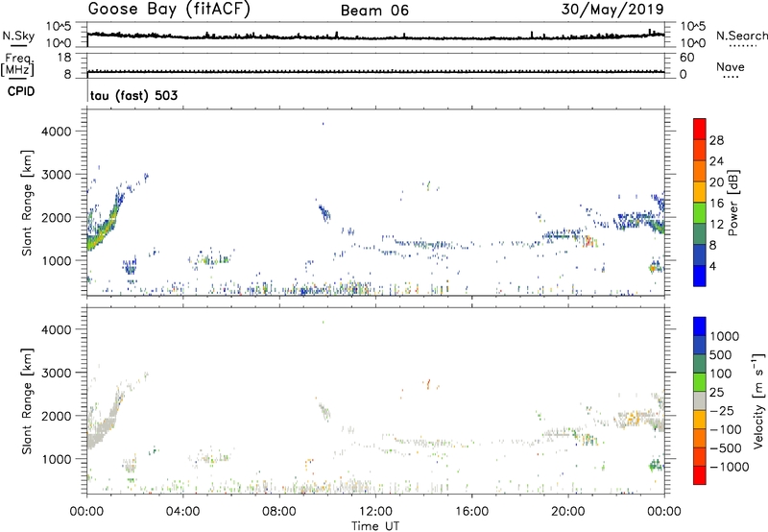This screenshot has height=532, width=768.
Task: Click the '04:00' time tick label
Action: 183,512
